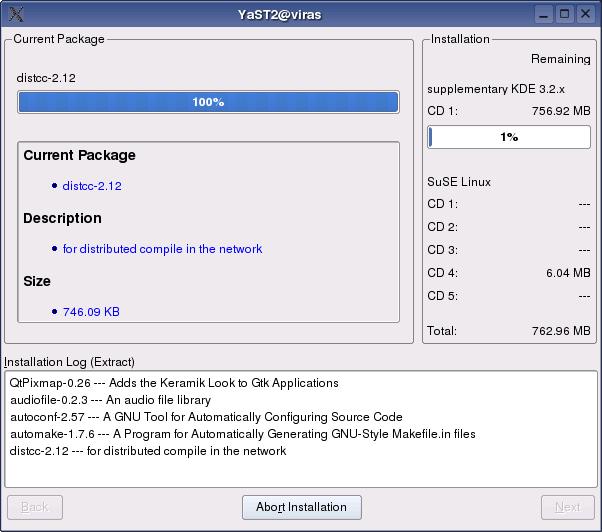The width and height of the screenshot is (602, 532).
Task: Select the QtPixmap-0.26 log line
Action: click(174, 383)
